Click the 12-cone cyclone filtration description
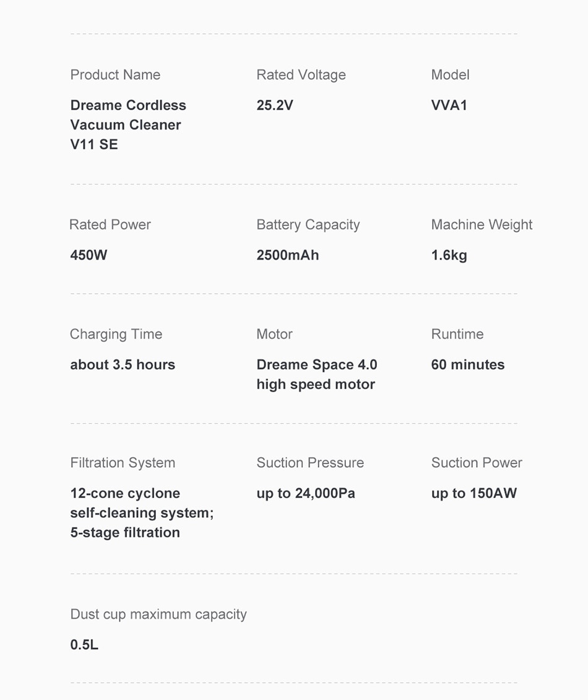 click(x=142, y=513)
